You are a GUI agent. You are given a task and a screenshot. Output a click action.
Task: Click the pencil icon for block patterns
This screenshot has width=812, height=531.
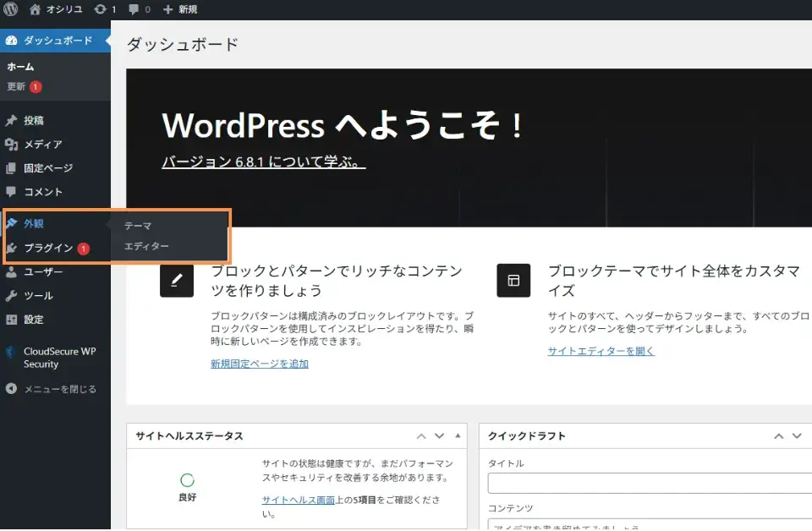tap(177, 281)
